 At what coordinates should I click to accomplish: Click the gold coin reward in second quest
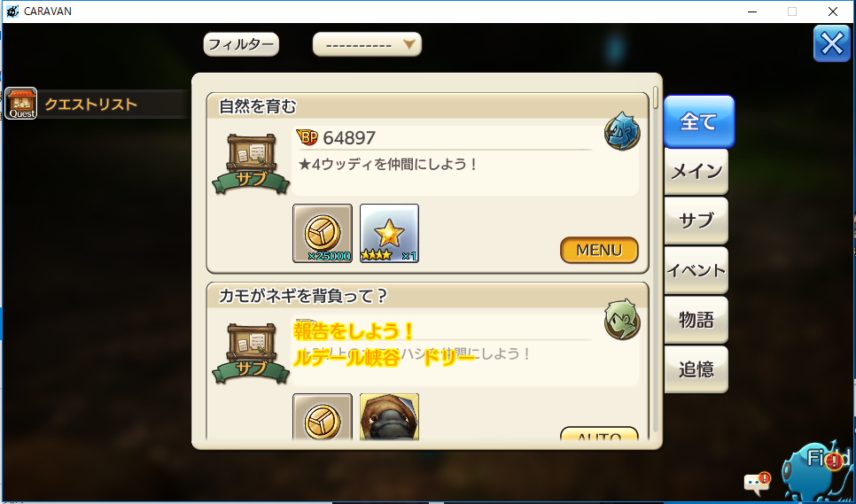(323, 416)
